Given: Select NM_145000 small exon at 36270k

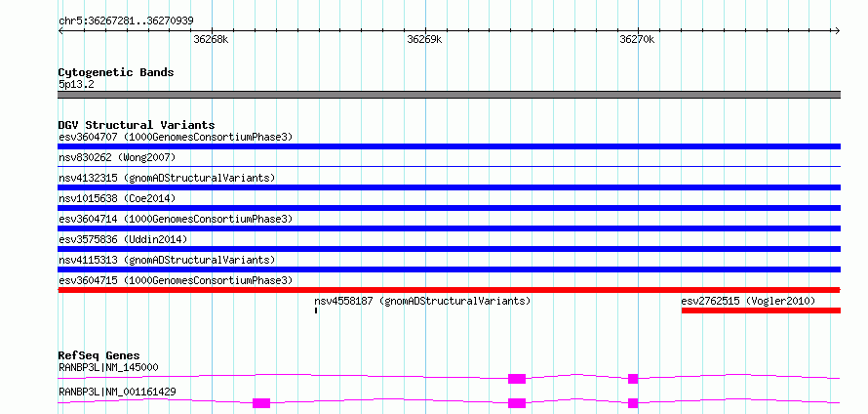Looking at the screenshot, I should point(633,379).
